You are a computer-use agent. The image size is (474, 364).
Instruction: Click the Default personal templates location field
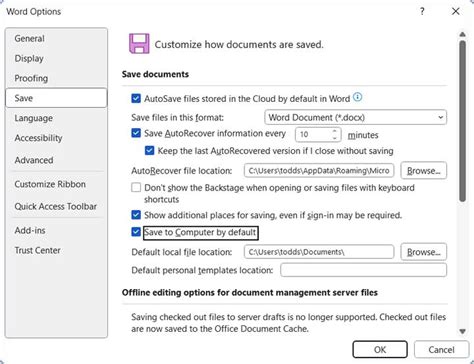click(363, 270)
